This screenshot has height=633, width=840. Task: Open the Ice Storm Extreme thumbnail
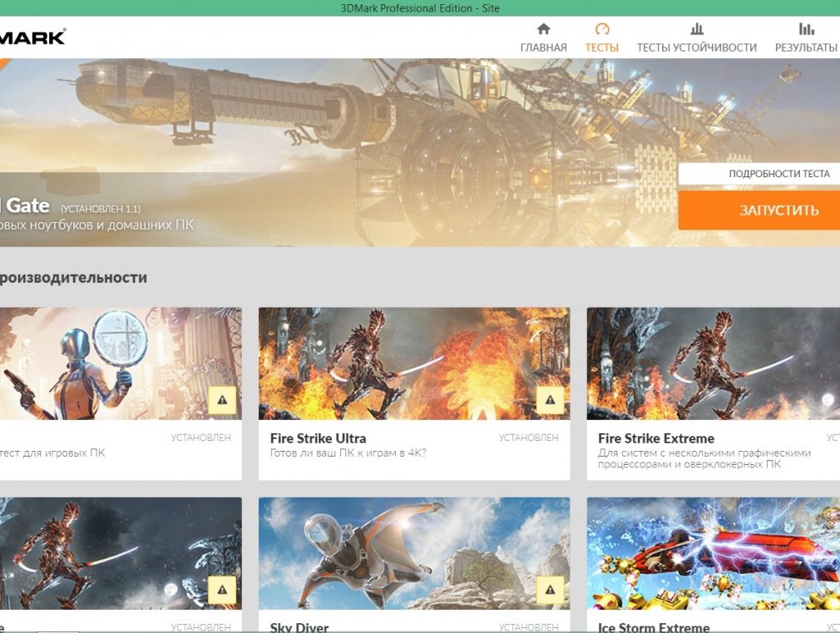click(x=714, y=553)
